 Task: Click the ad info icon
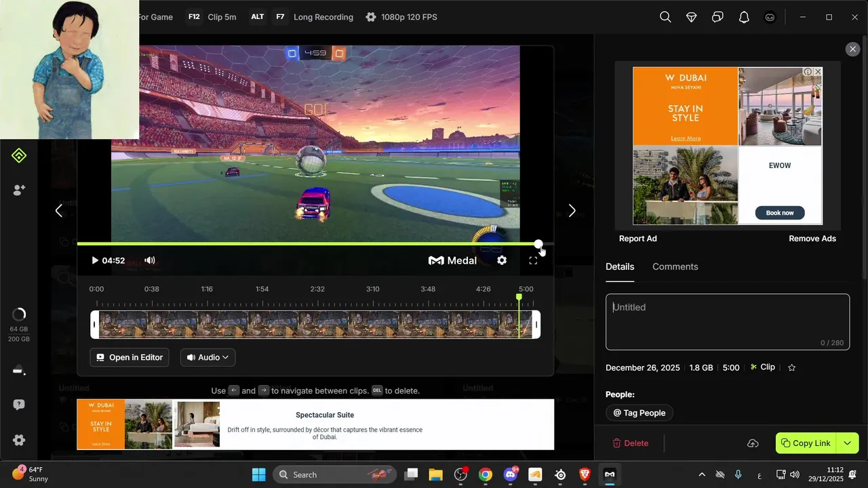point(808,71)
